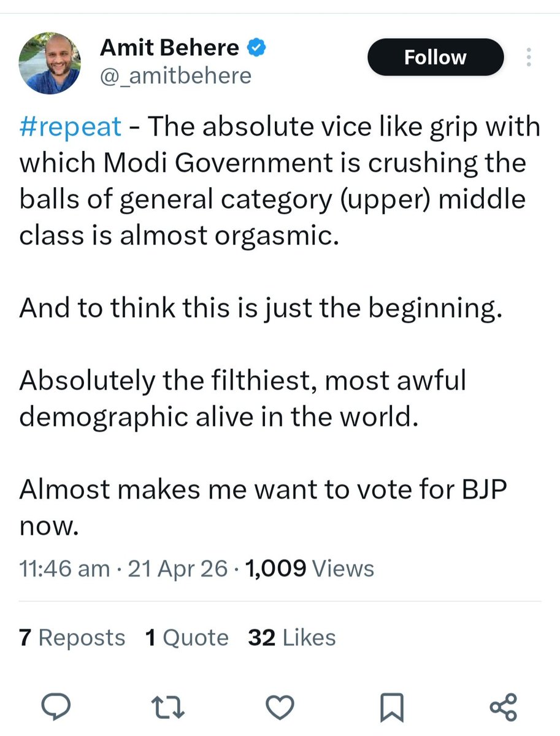Open the three-dot more options menu
560x736 pixels.
tap(529, 58)
